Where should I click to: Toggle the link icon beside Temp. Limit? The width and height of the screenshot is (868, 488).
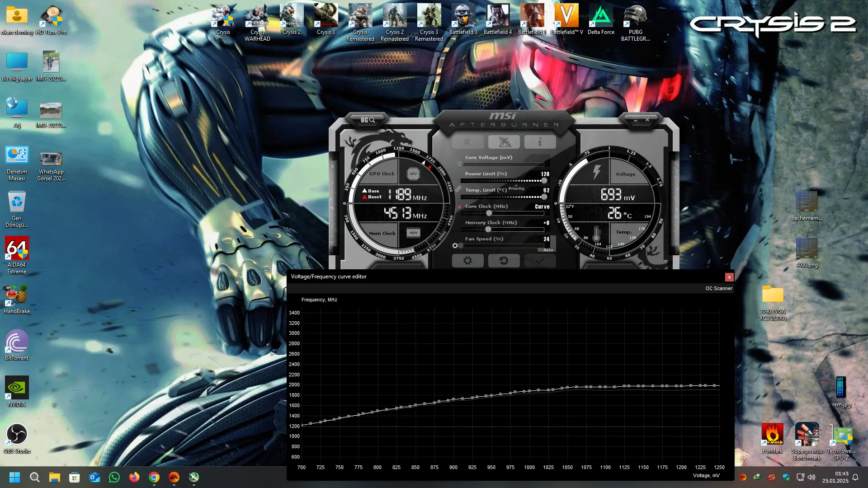coord(458,189)
